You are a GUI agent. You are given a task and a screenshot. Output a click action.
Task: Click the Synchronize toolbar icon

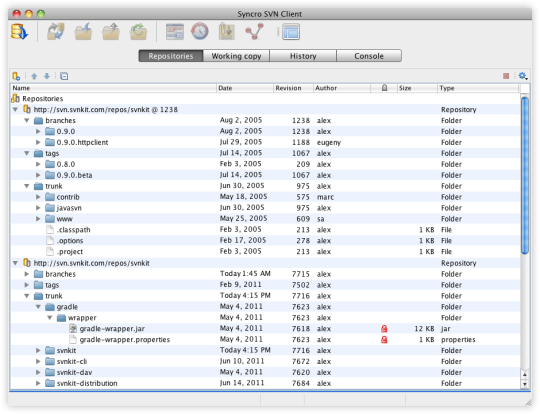[x=56, y=32]
